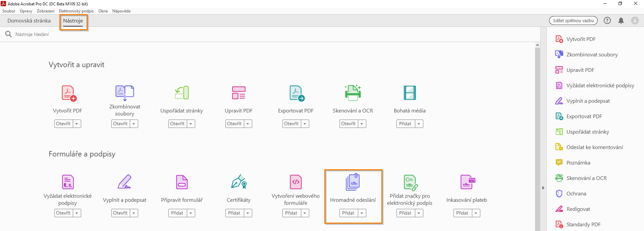
Task: Click the Upravit PDF tool icon in grid
Action: (239, 93)
